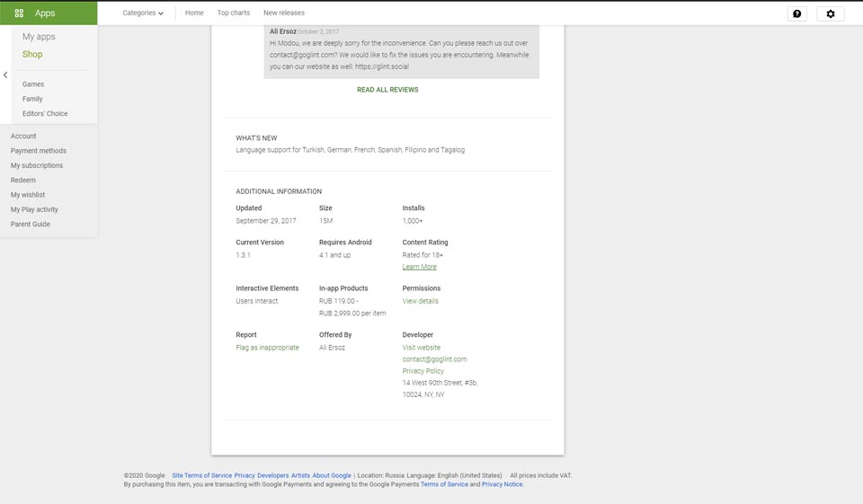
Task: Open Site Terms of Service footer link
Action: 201,475
